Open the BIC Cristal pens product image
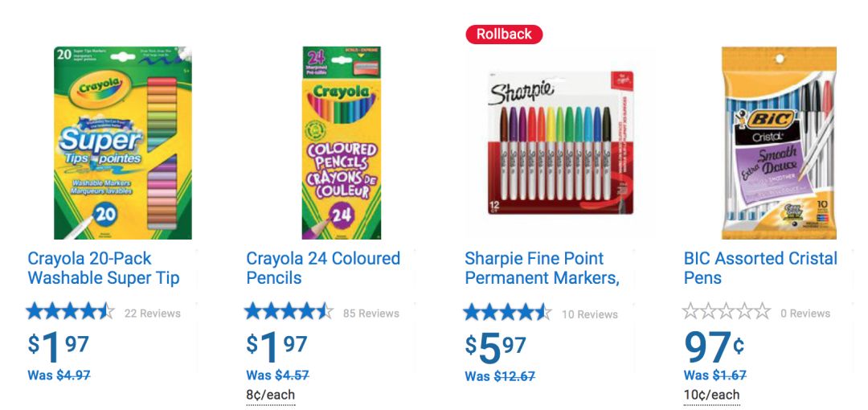The image size is (868, 410). tap(779, 143)
